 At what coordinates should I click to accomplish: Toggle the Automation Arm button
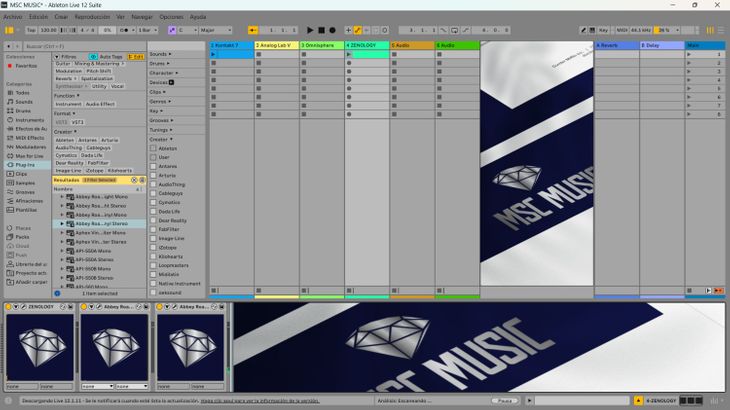(x=357, y=30)
